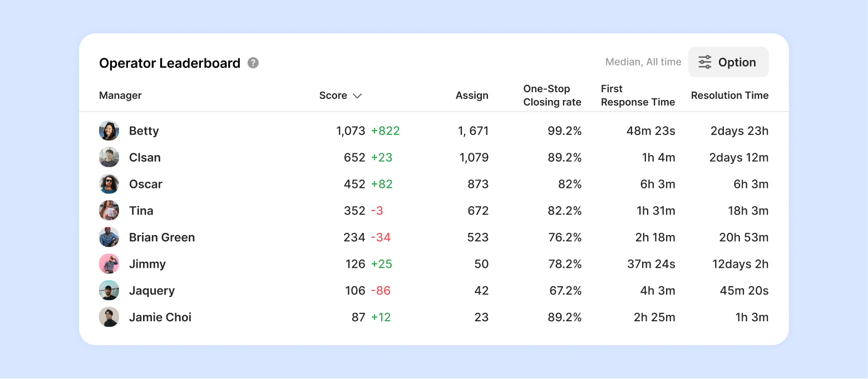868x379 pixels.
Task: Click the Resolution Time column header
Action: [729, 96]
